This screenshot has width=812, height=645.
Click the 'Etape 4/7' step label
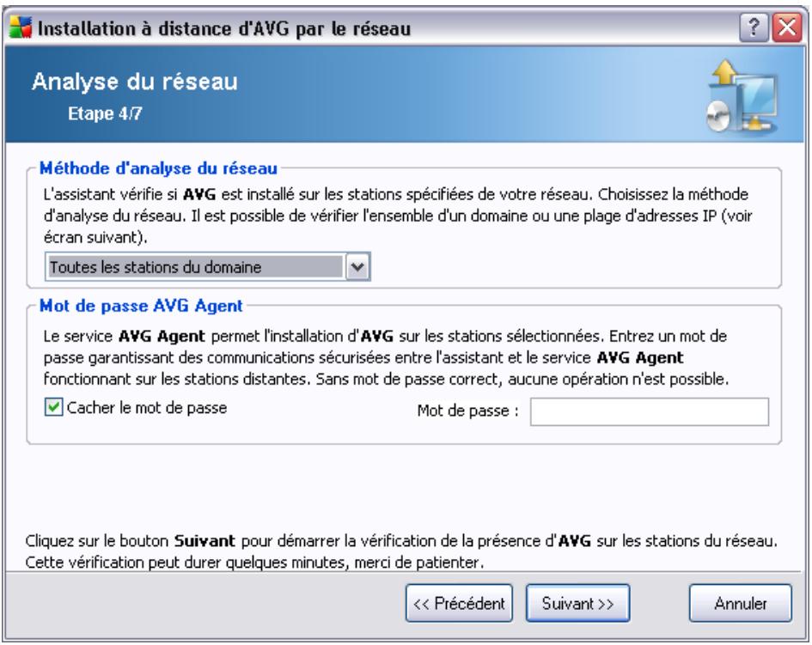click(105, 113)
